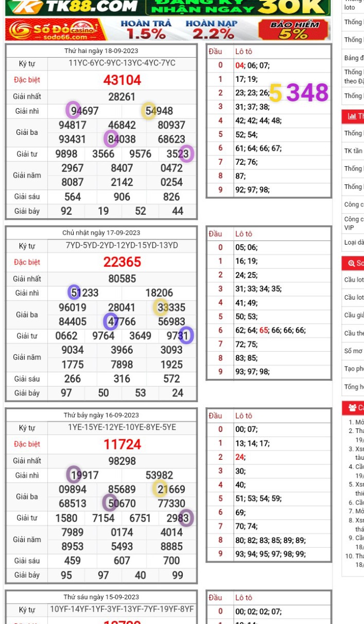Click the bar chart icon in red sidebar header
Image resolution: width=364 pixels, height=624 pixels.
tap(352, 116)
